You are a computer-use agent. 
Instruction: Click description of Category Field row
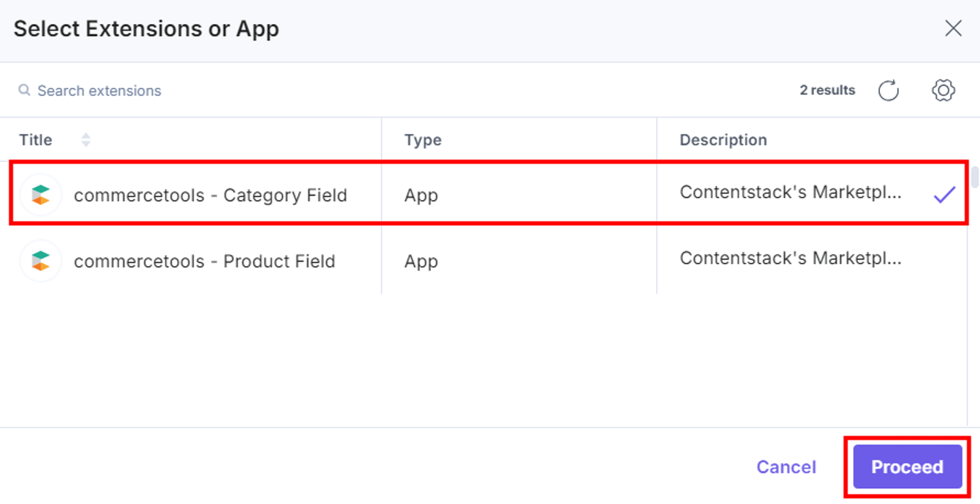tap(791, 192)
